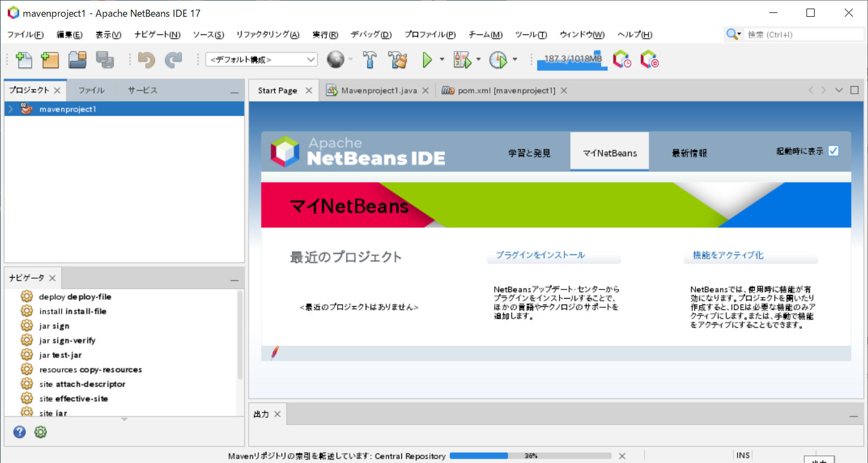This screenshot has width=868, height=463.
Task: Switch to the サービス tab
Action: coord(142,90)
